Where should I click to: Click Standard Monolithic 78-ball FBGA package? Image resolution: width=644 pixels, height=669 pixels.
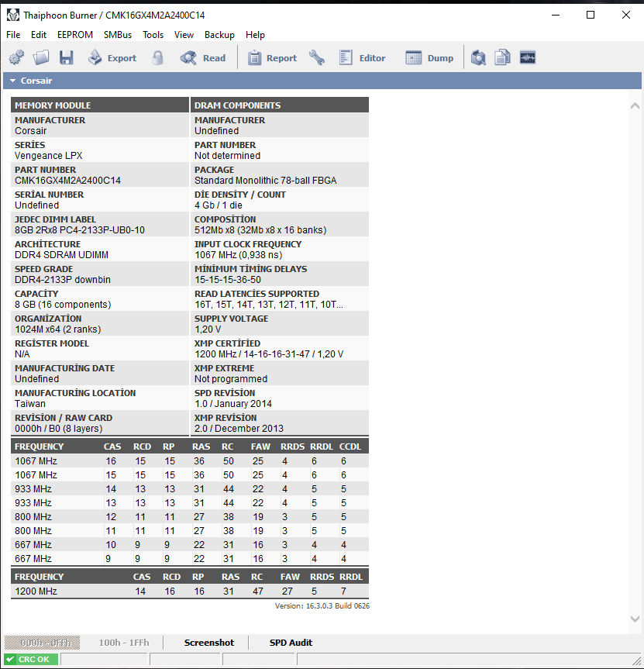coord(265,181)
